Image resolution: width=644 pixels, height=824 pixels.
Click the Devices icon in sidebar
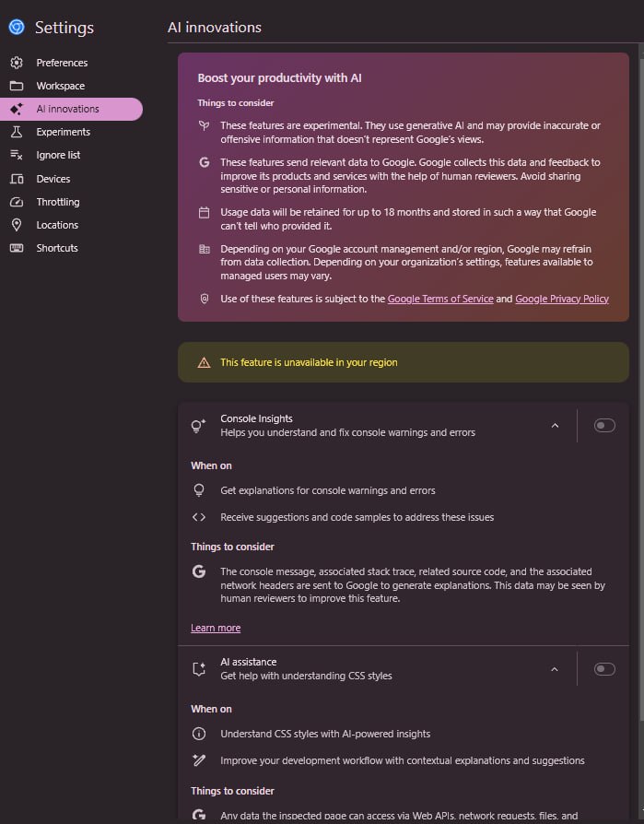[17, 179]
